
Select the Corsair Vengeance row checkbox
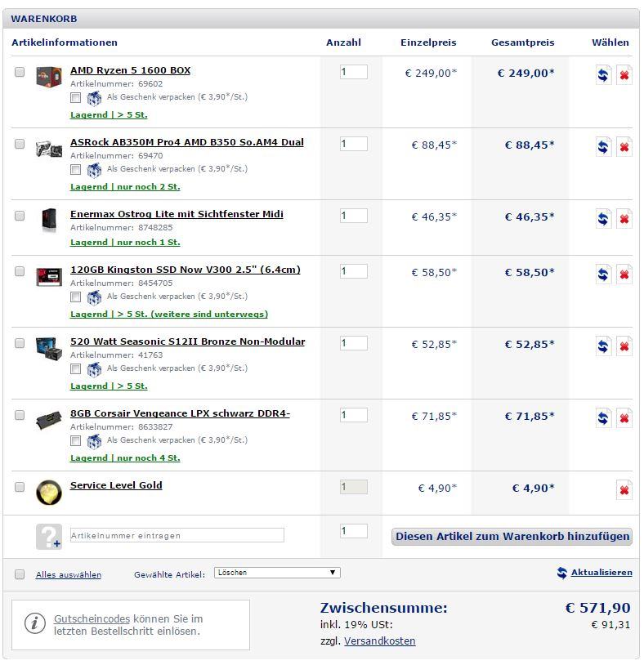pos(20,415)
